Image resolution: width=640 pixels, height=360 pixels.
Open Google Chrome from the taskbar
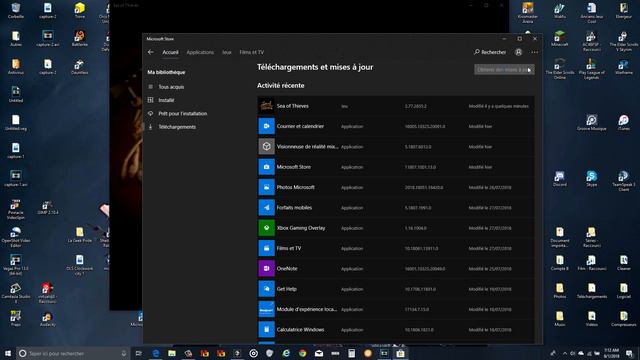click(x=302, y=353)
